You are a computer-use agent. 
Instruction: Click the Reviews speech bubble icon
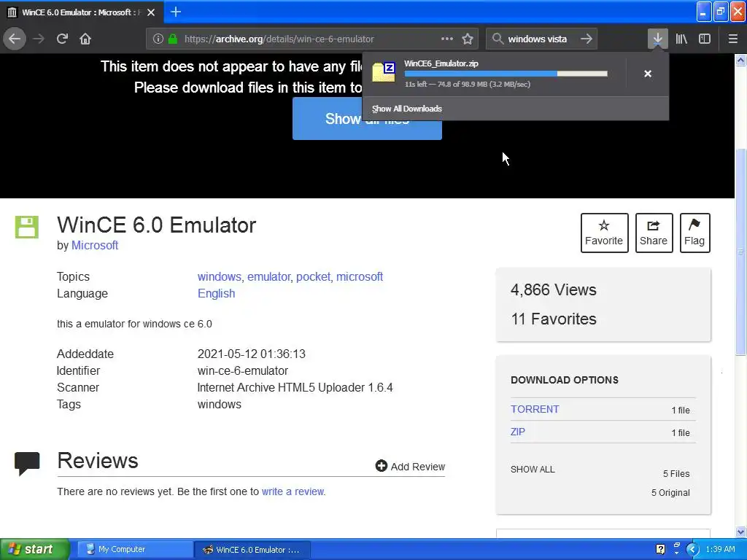(27, 463)
